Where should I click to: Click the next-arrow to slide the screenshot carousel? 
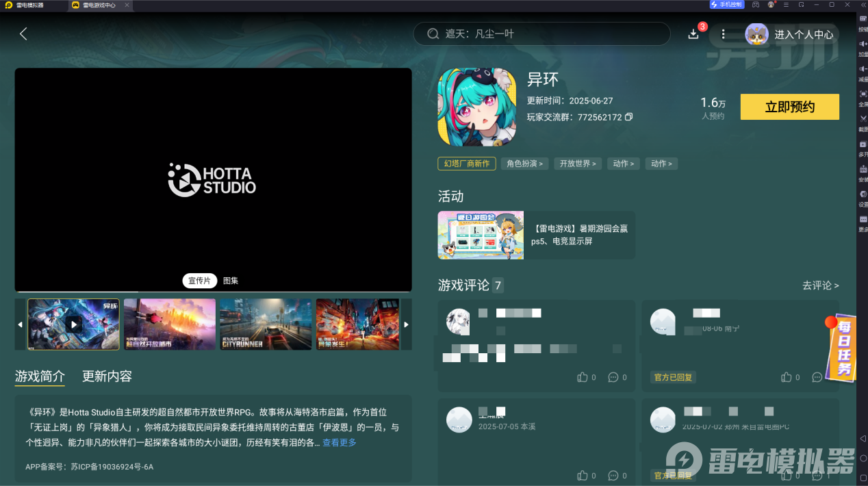(405, 324)
